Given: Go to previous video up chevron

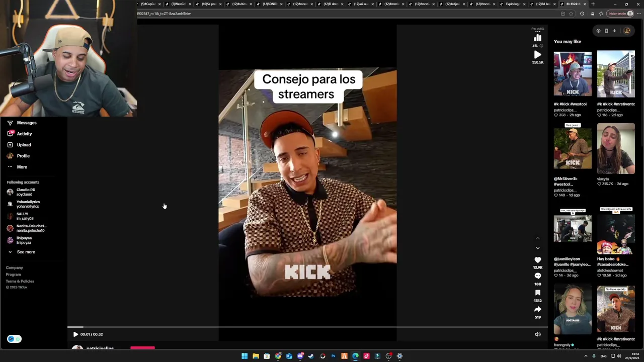Looking at the screenshot, I should (x=537, y=238).
